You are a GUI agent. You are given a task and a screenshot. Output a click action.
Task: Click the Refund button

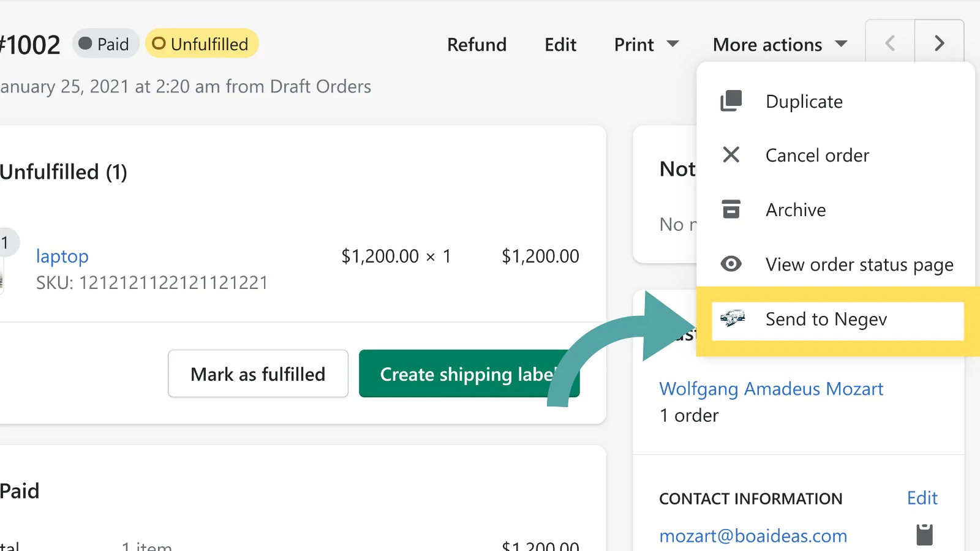click(477, 45)
